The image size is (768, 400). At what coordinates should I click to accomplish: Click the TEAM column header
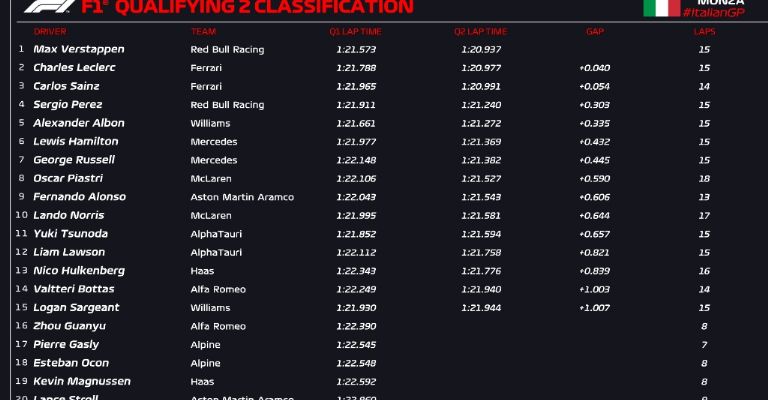202,31
